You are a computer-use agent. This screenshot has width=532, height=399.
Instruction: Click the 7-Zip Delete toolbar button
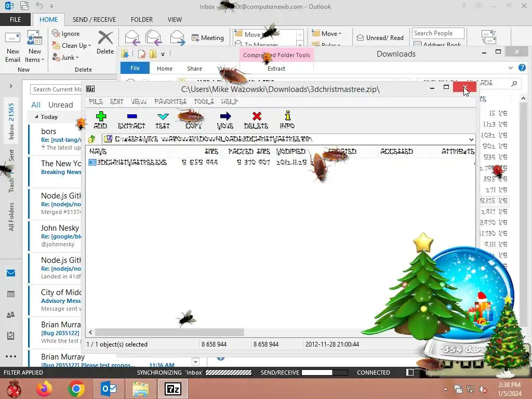[x=256, y=120]
